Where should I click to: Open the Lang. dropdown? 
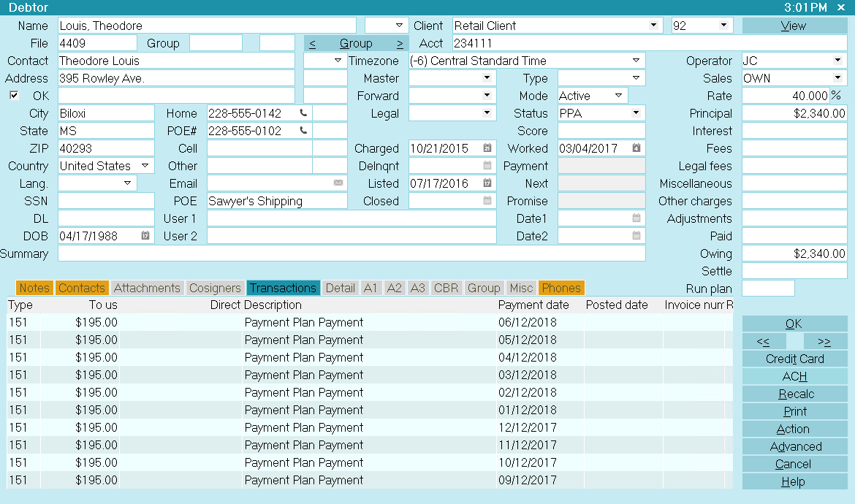128,183
